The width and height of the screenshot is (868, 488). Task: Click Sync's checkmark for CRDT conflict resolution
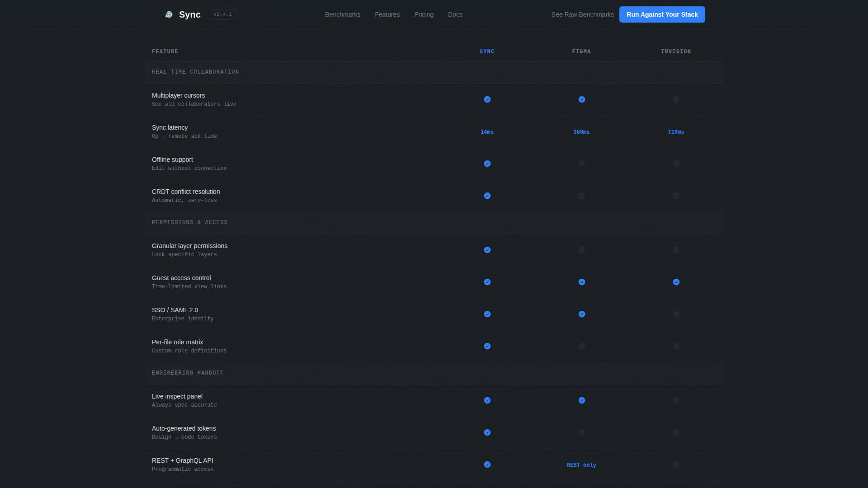tap(487, 196)
